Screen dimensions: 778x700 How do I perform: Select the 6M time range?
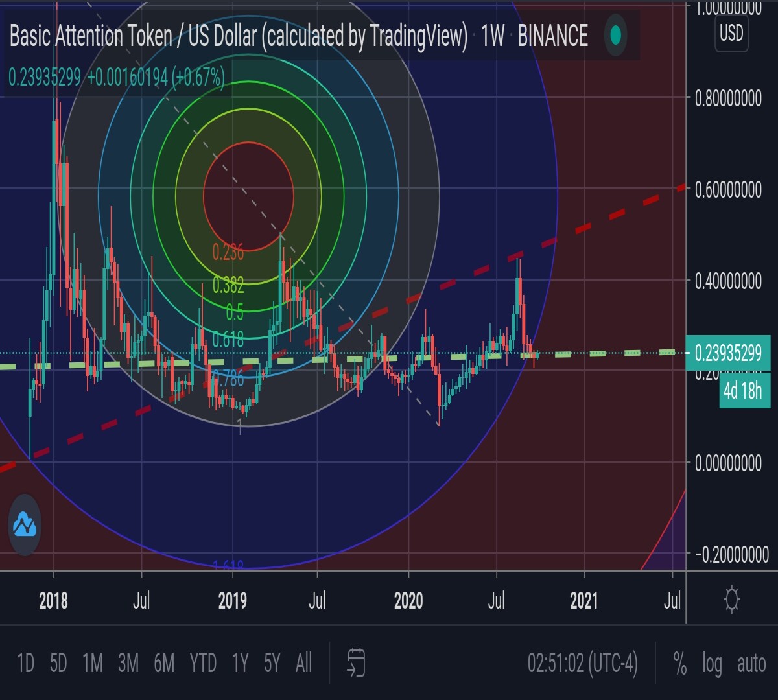[x=164, y=663]
